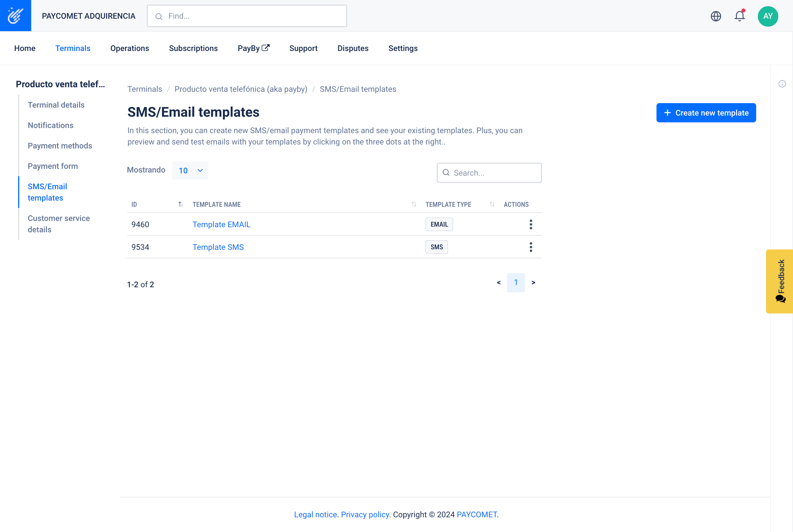This screenshot has width=793, height=532.
Task: Open Privacy policy footer link
Action: coord(365,514)
